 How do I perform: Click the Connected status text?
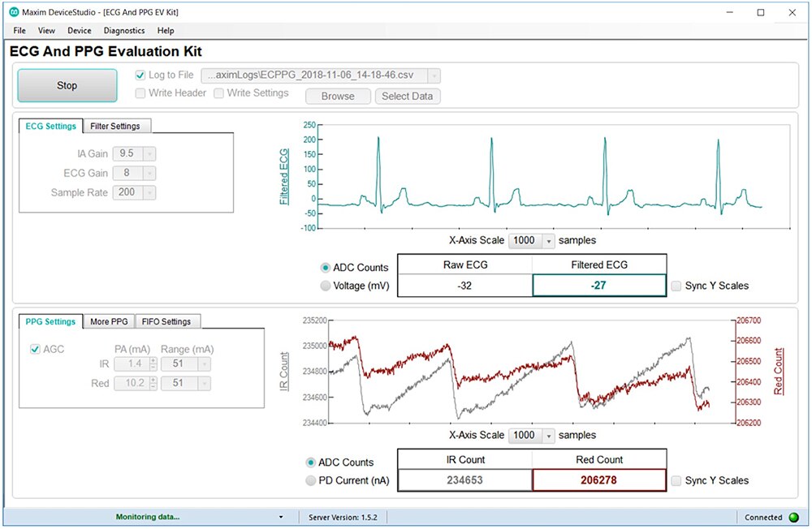[x=763, y=517]
